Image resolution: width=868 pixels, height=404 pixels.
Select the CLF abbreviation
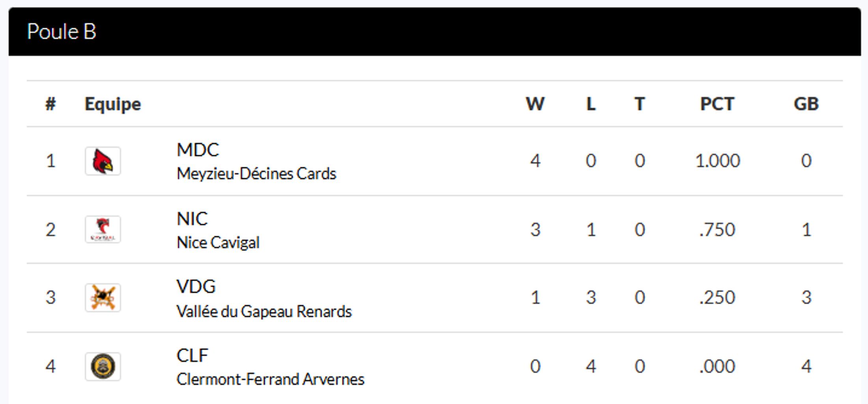click(192, 355)
